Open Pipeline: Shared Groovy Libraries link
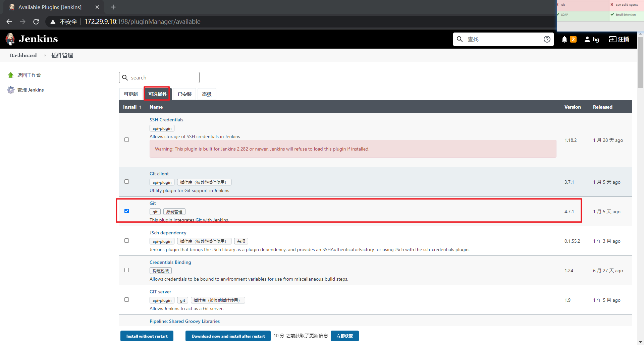This screenshot has width=644, height=345. pos(184,321)
